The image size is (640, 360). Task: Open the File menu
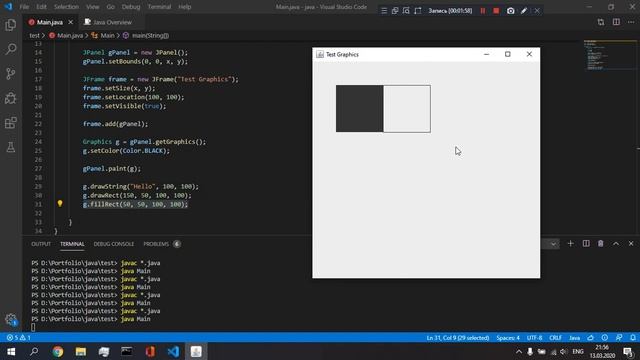coord(24,7)
